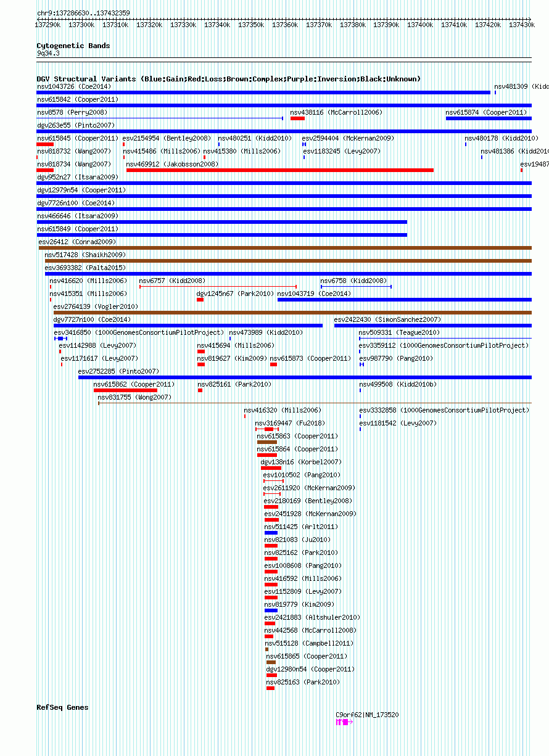549x756 pixels.
Task: Click nsv6757 (Kidd2008) variant label
Action: point(173,281)
